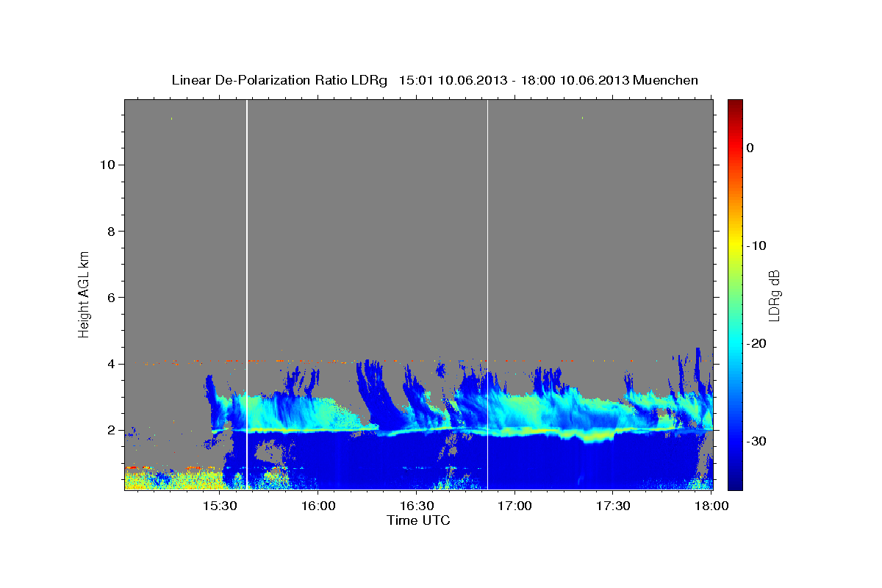Click the colorbar value -30
Viewport: 882px width, 588px height.
pyautogui.click(x=756, y=441)
